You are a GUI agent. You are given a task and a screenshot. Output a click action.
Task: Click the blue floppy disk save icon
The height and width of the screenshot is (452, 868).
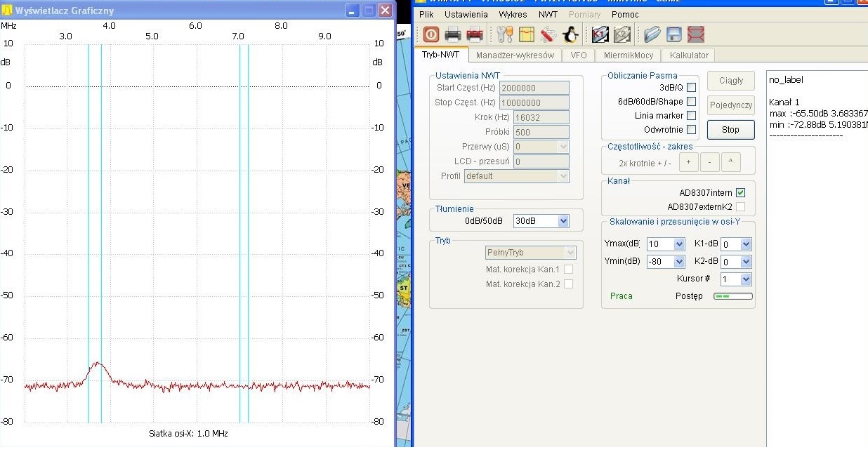point(674,34)
